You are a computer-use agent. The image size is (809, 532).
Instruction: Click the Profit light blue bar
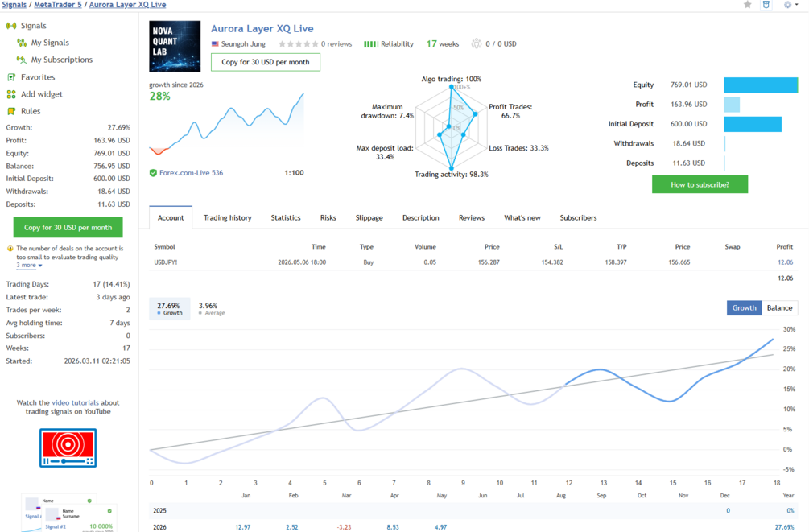[732, 105]
